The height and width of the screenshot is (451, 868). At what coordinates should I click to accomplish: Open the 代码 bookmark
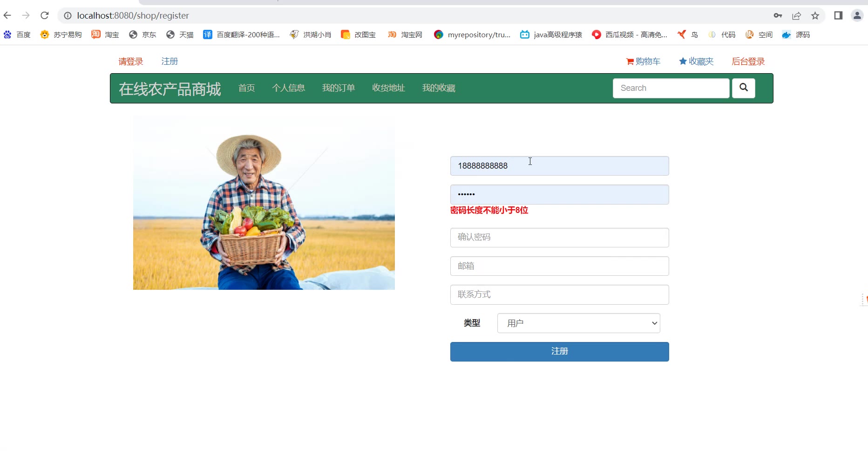point(721,34)
